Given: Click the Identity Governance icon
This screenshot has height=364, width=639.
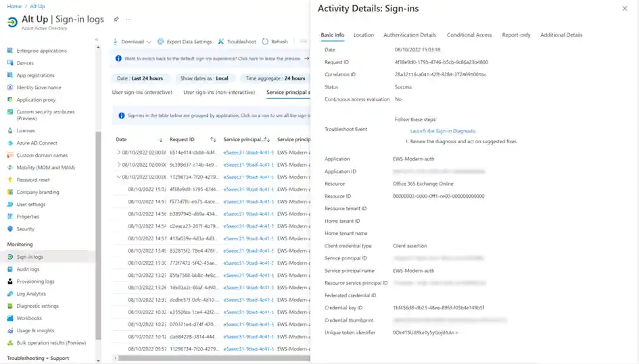Looking at the screenshot, I should pos(10,87).
